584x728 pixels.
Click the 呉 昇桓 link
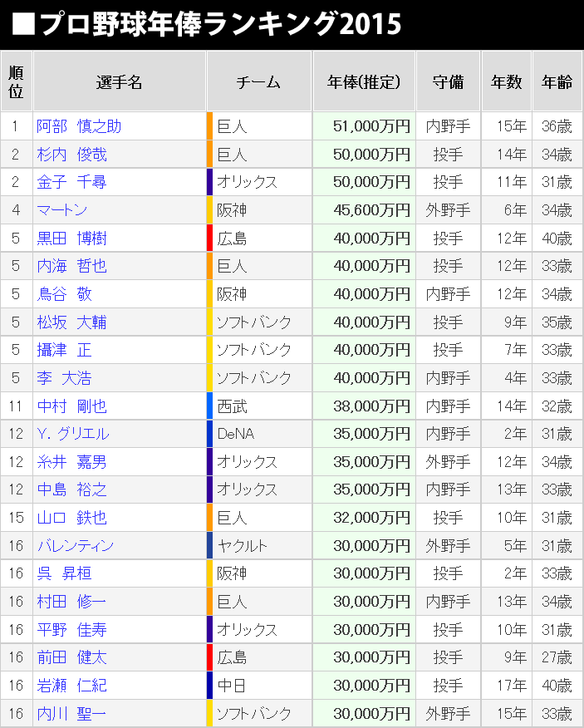click(x=65, y=573)
